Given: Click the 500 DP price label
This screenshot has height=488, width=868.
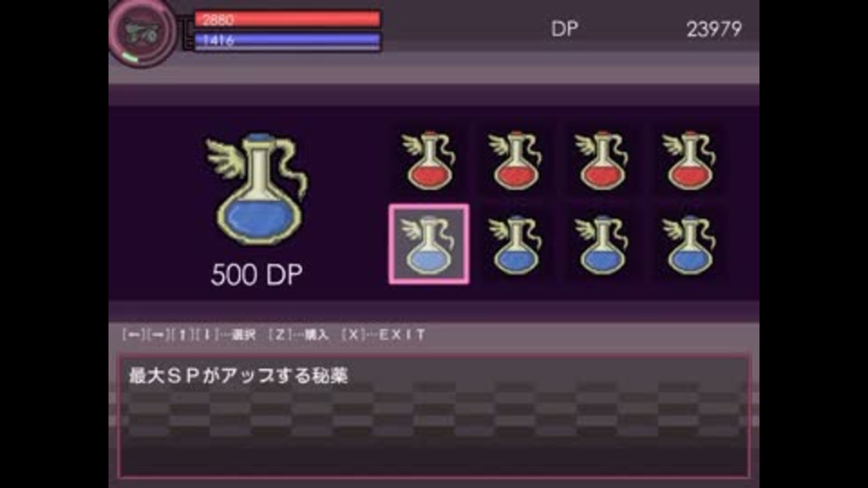Looking at the screenshot, I should [x=257, y=275].
